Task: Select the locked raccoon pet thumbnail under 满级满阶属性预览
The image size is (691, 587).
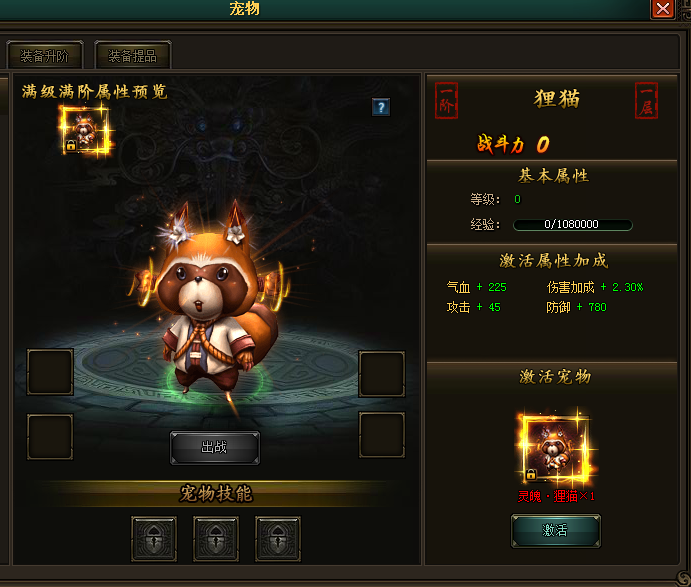Action: coord(85,131)
